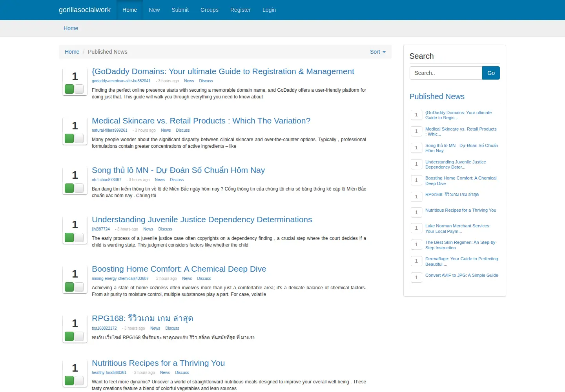Upvote the Song thủ lô MN story
This screenshot has height=392, width=565.
69,188
